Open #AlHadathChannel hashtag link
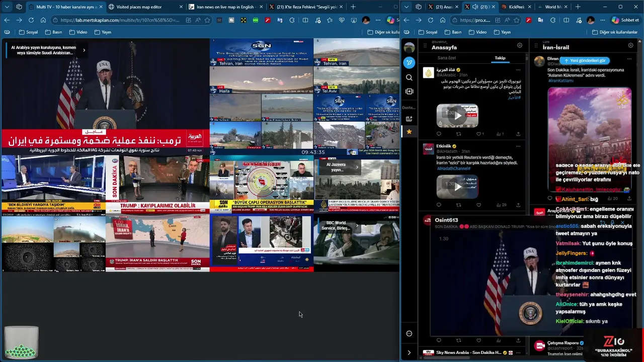 tap(453, 168)
